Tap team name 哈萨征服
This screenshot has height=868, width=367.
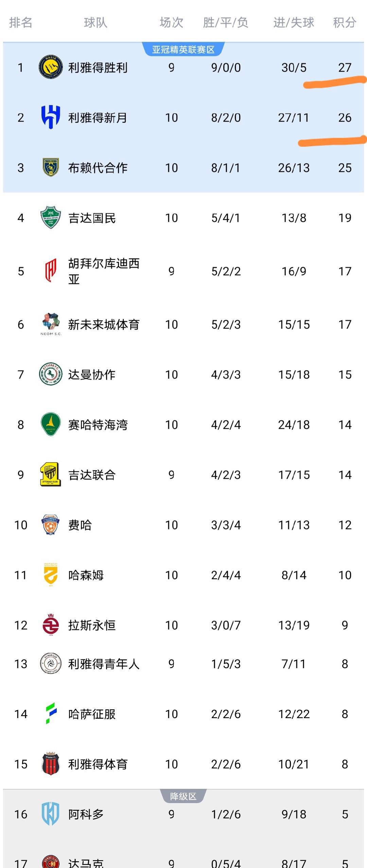(x=92, y=714)
